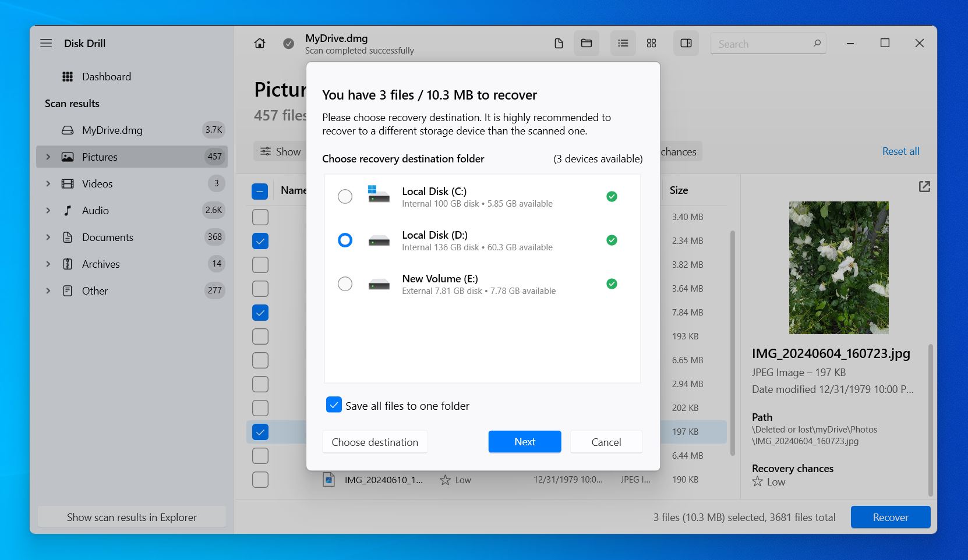The image size is (968, 560).
Task: Click the Pictures category icon
Action: [68, 157]
